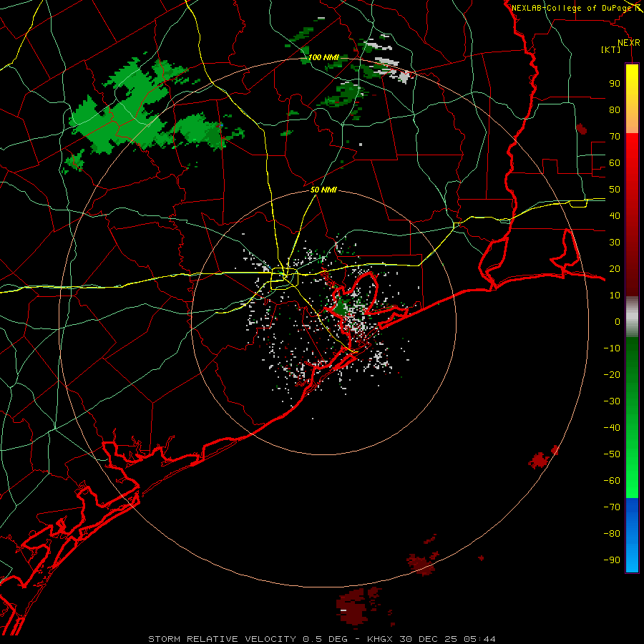The height and width of the screenshot is (644, 644).
Task: Select the -80 scale value
Action: [612, 534]
